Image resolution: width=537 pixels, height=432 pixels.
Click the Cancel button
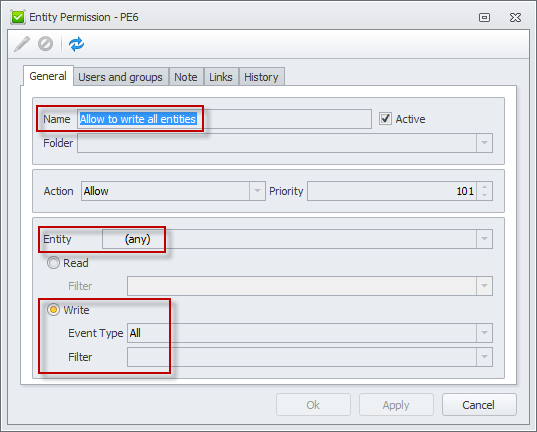tap(479, 405)
